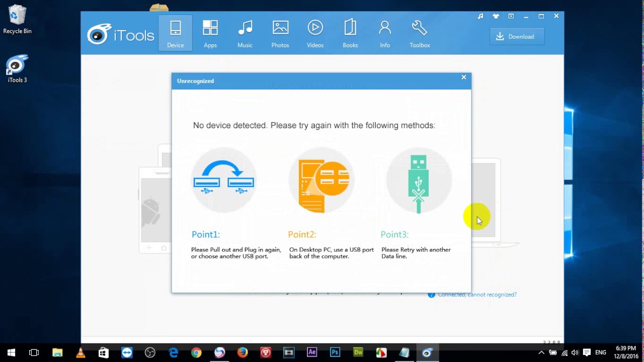Launch Firefox from the taskbar
The width and height of the screenshot is (644, 362).
(243, 352)
